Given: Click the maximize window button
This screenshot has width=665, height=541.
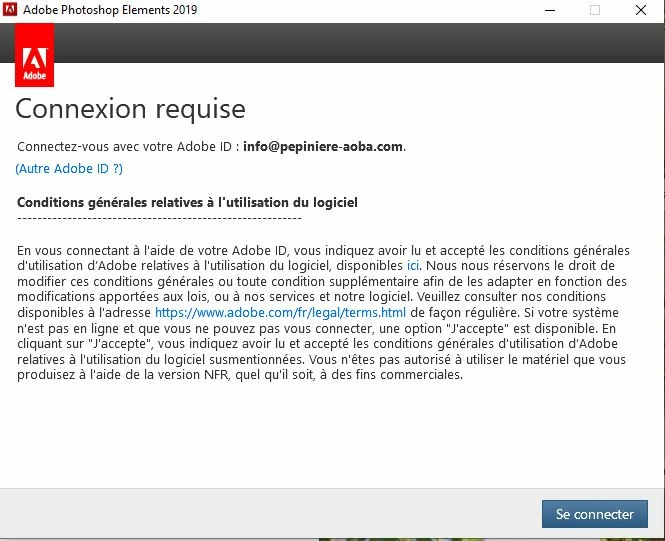Looking at the screenshot, I should (x=595, y=10).
